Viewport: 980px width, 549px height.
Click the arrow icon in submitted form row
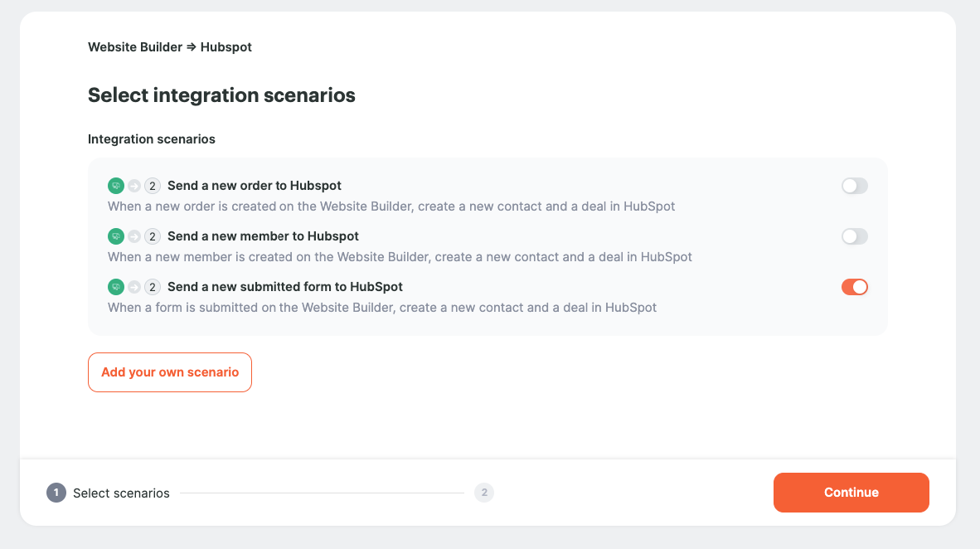click(134, 287)
